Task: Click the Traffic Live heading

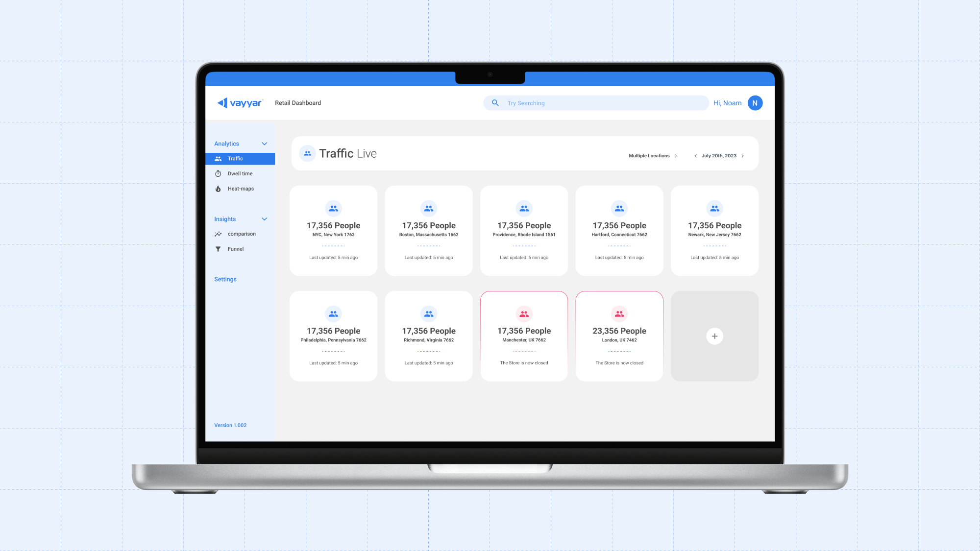Action: [x=348, y=153]
